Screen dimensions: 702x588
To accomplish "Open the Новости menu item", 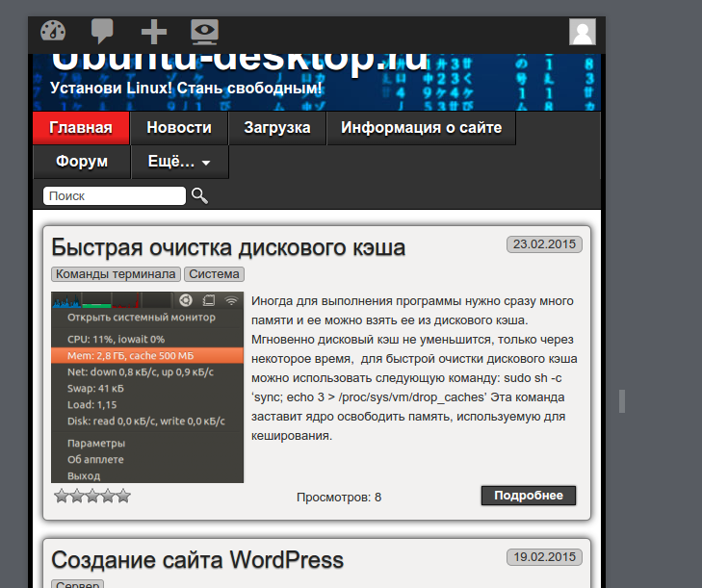I will tap(179, 128).
